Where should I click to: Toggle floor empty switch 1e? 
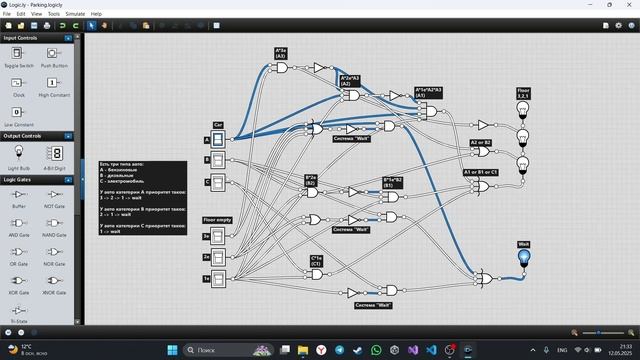tap(218, 279)
